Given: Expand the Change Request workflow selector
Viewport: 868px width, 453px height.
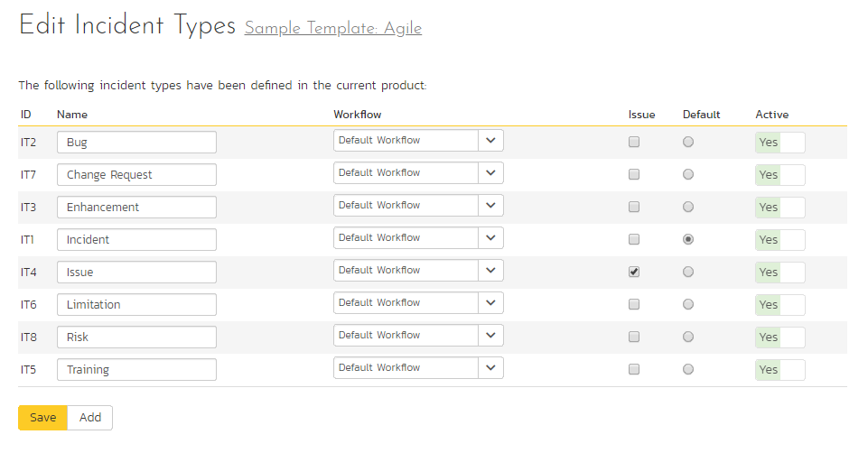Looking at the screenshot, I should [x=418, y=173].
